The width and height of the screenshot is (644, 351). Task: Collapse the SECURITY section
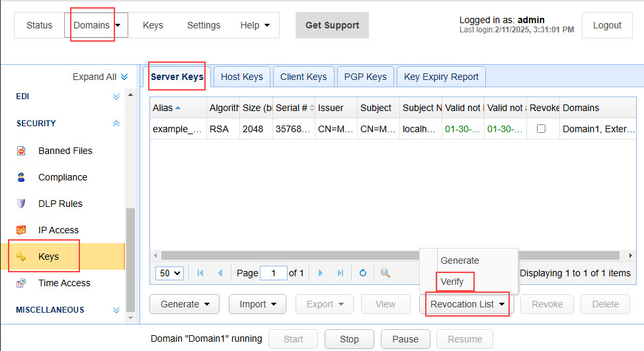pyautogui.click(x=116, y=124)
